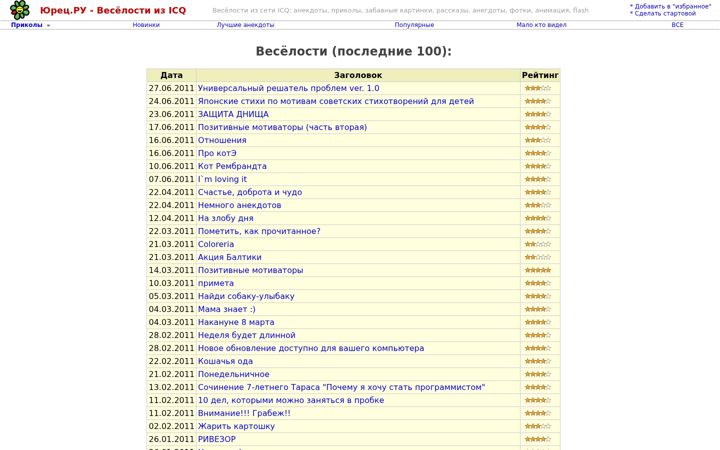
Task: Click star rating of Coloreria row
Action: point(538,244)
